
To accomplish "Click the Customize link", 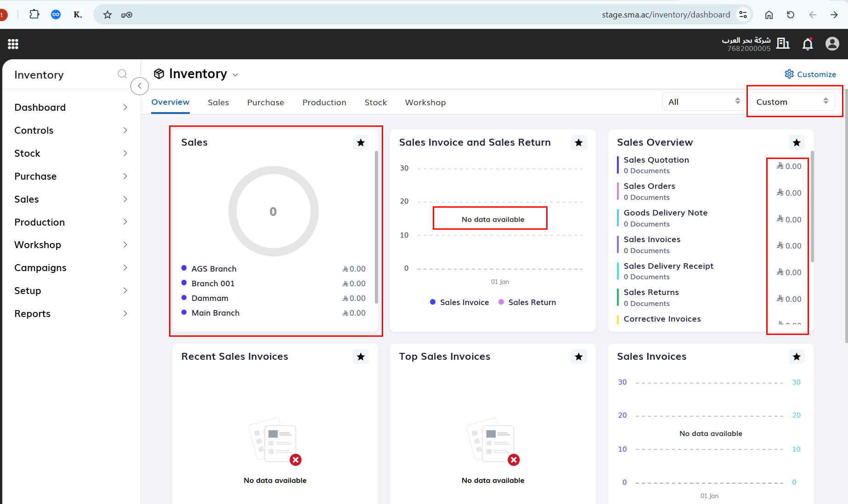I will point(810,74).
